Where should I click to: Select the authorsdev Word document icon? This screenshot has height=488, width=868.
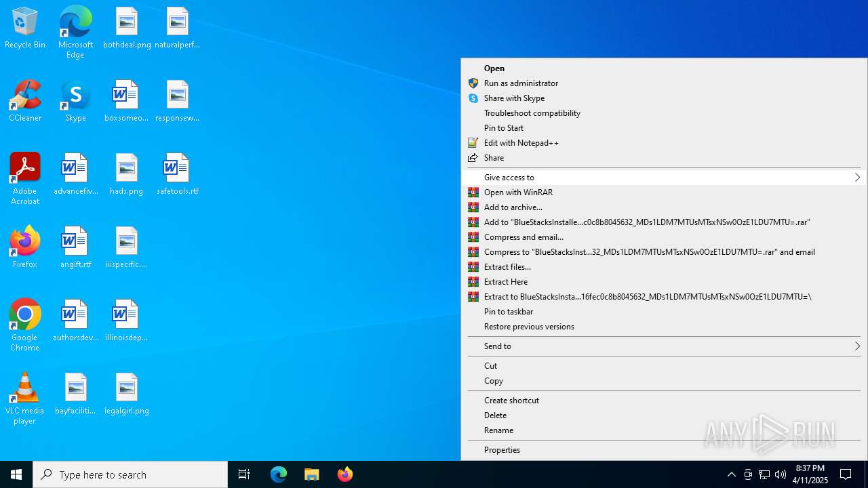pos(75,321)
